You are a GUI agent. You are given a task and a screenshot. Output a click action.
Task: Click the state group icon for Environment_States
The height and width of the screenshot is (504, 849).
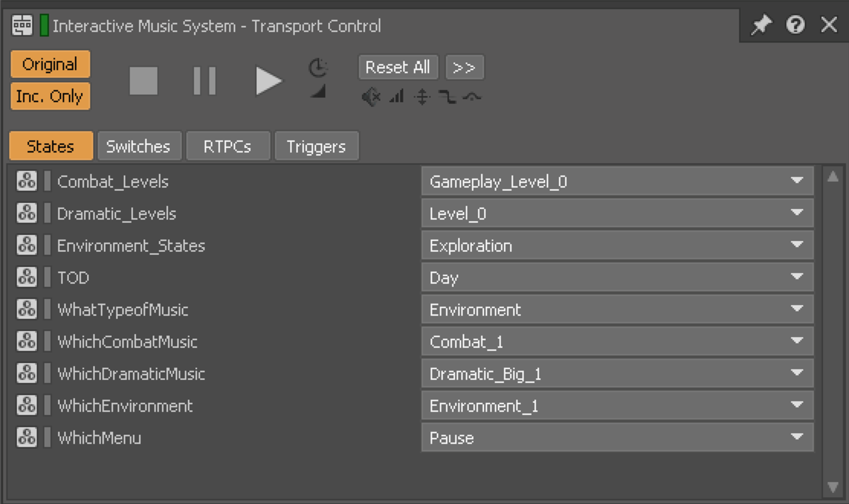pyautogui.click(x=27, y=245)
